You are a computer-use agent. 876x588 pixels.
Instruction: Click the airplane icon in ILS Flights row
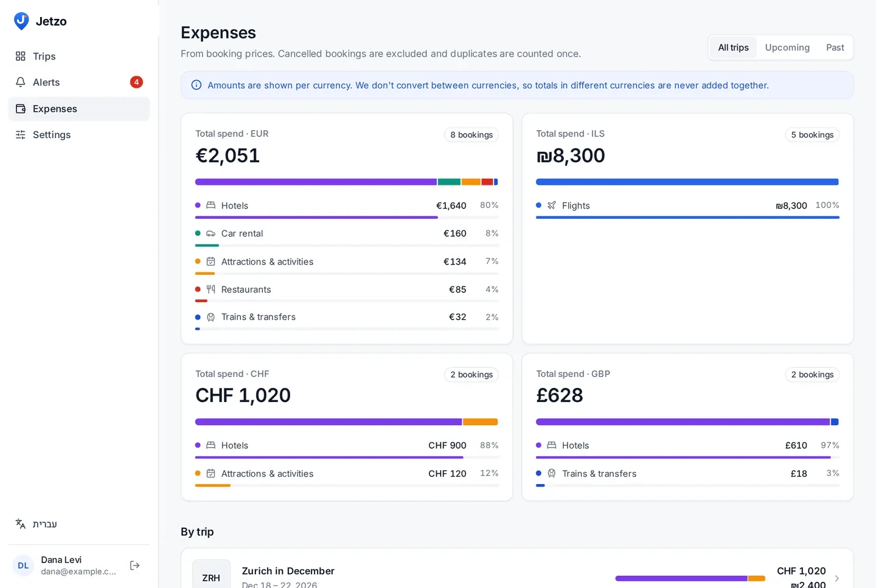coord(551,206)
